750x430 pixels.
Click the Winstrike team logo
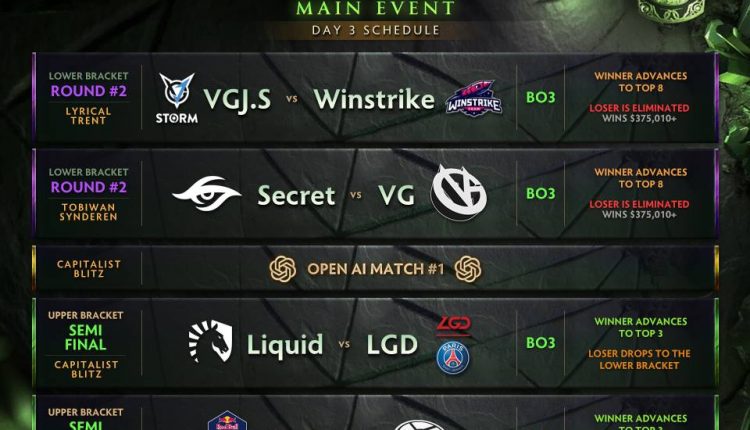(474, 99)
